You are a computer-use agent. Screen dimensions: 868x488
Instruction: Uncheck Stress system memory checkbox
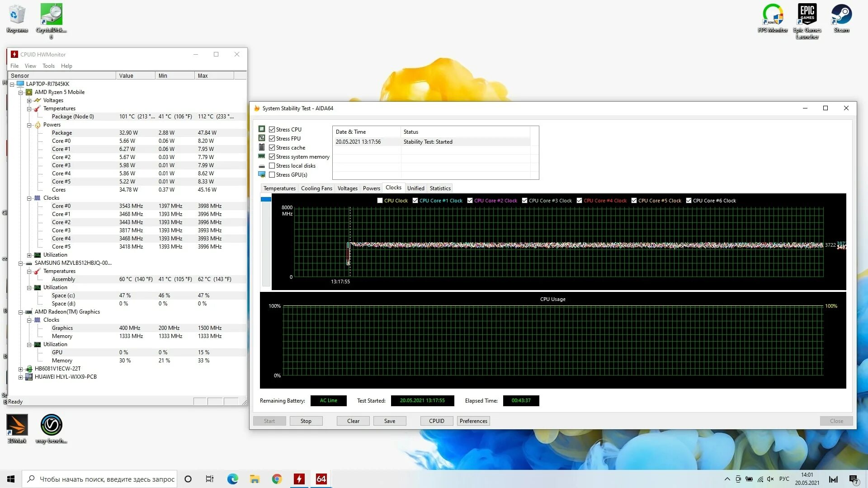(272, 157)
